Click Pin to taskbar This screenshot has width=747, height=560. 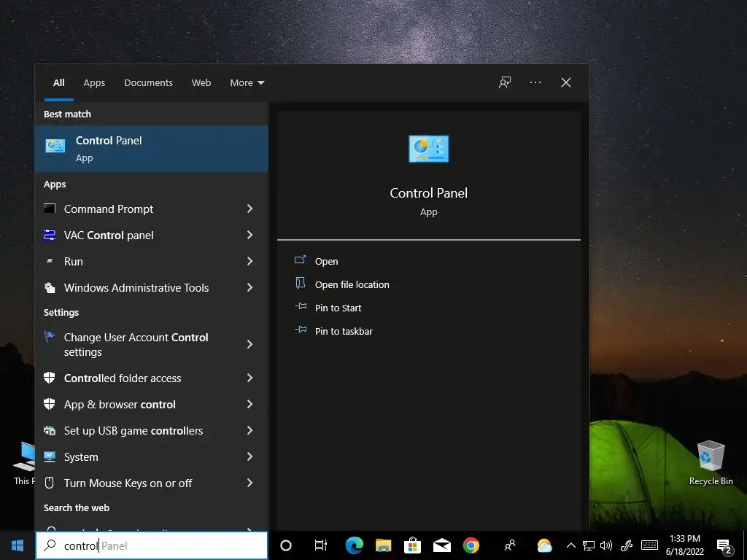344,331
